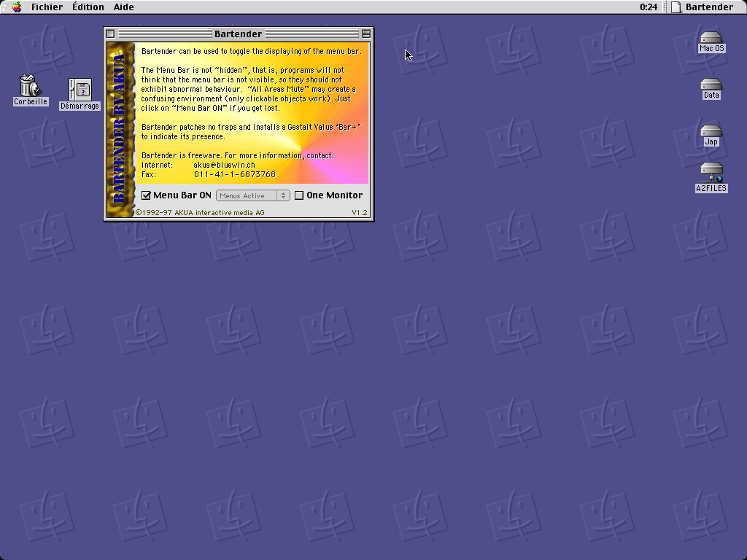Click the Bartender by AKUA side banner

pyautogui.click(x=120, y=130)
